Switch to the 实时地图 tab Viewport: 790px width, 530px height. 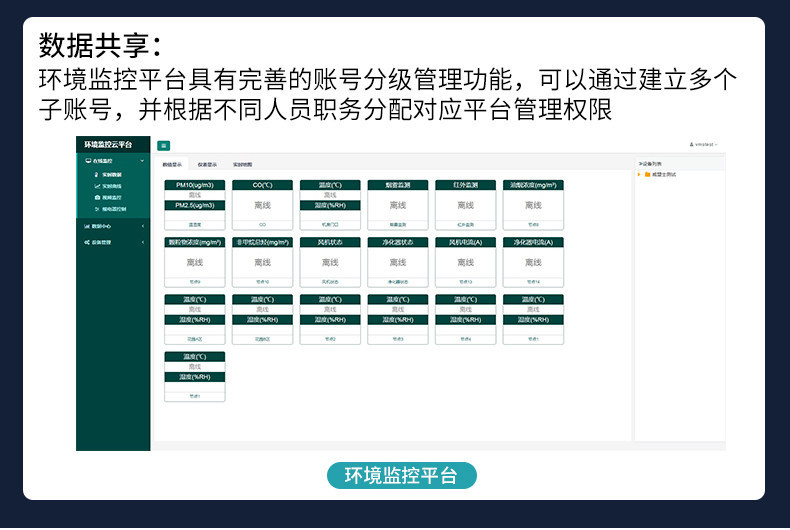(242, 165)
